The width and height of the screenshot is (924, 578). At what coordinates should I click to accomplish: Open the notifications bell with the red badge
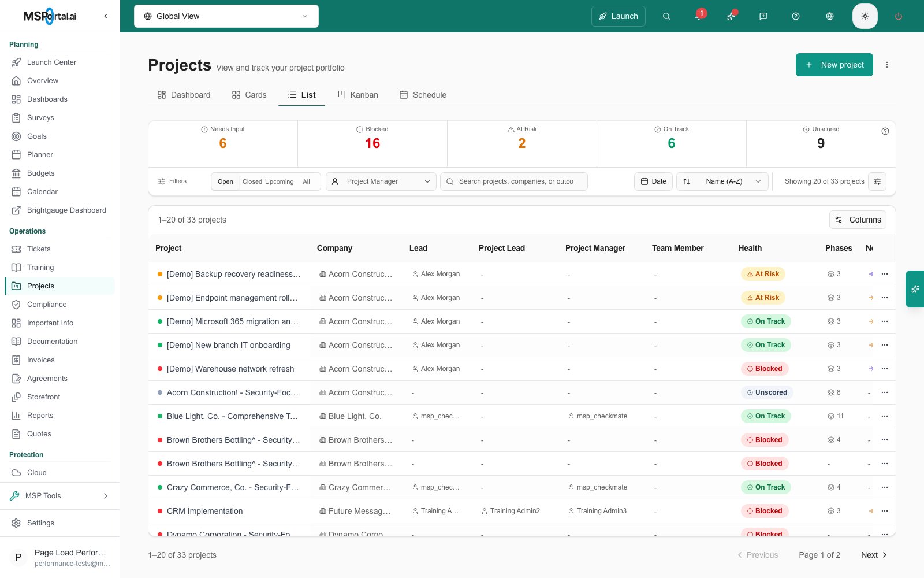coord(699,16)
